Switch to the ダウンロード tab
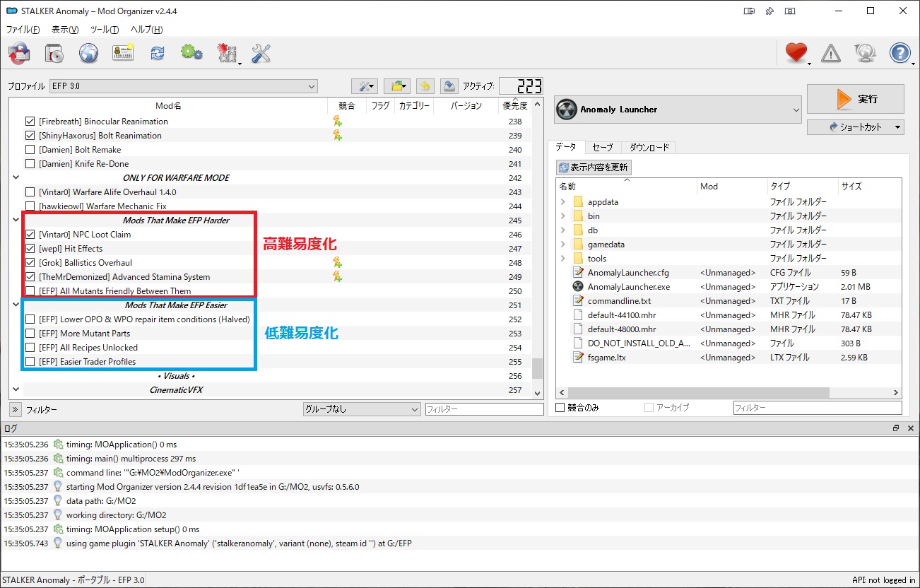The width and height of the screenshot is (920, 588). point(649,147)
